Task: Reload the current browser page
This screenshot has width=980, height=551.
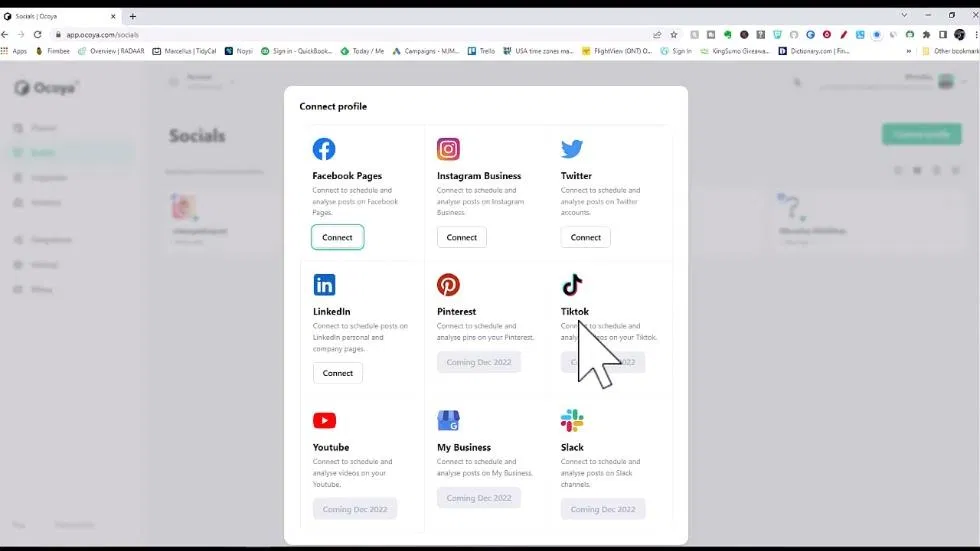Action: pyautogui.click(x=38, y=35)
